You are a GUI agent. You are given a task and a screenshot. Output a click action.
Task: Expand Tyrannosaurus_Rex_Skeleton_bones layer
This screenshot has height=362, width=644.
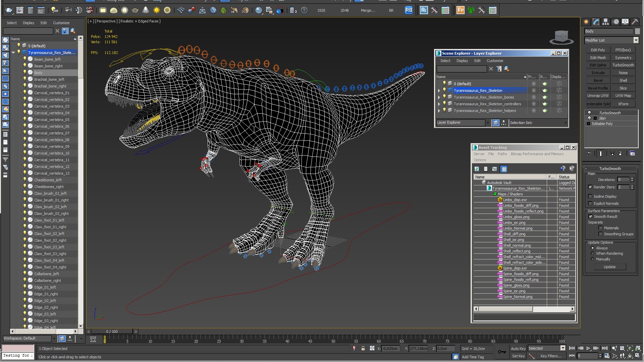click(x=439, y=97)
